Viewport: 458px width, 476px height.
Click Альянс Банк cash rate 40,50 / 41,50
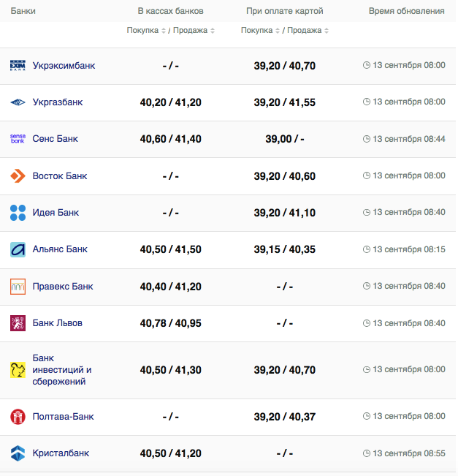pos(170,249)
